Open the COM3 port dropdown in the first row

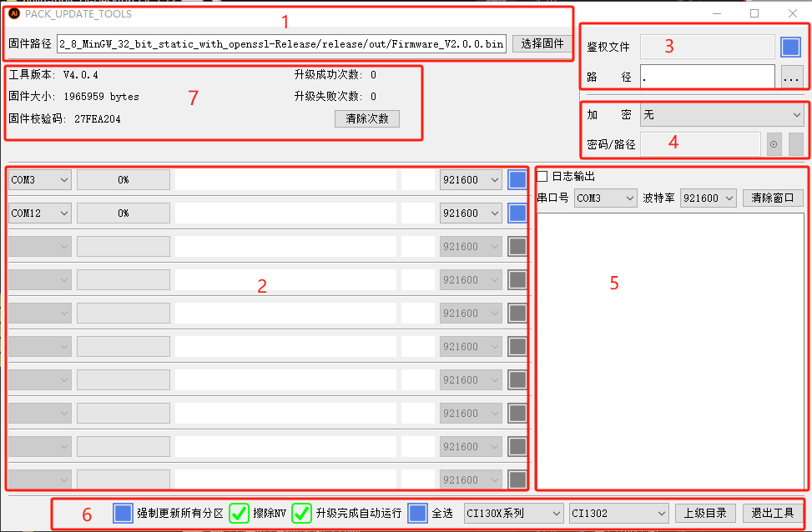38,178
